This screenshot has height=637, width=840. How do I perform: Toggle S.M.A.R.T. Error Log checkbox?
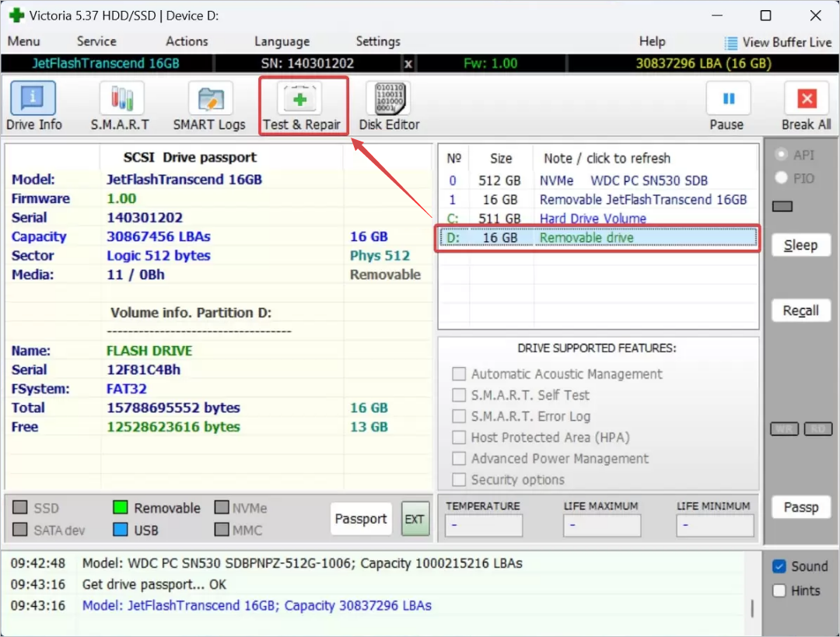point(459,416)
